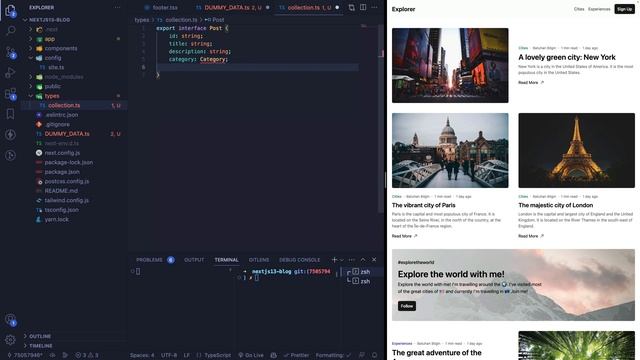
Task: Click the notifications bell in status bar
Action: (374, 355)
